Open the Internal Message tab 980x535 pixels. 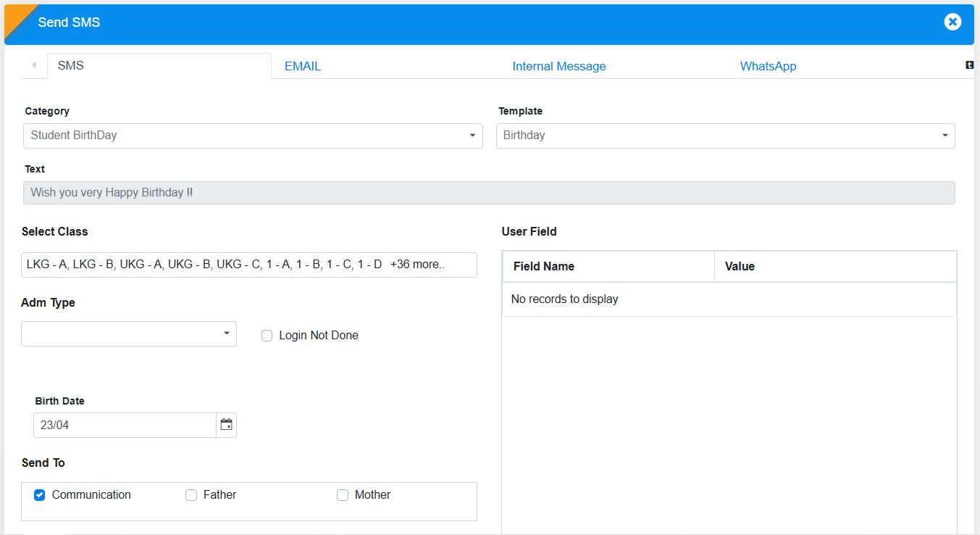point(558,66)
